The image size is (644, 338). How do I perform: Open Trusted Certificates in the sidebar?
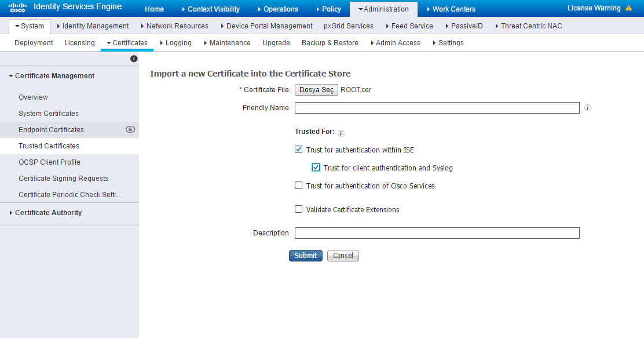(x=49, y=146)
